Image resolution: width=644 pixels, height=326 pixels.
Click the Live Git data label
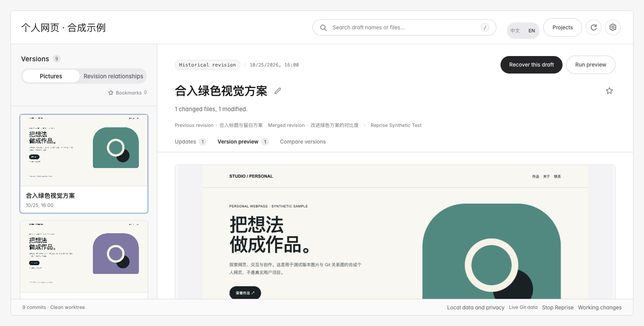(523, 308)
